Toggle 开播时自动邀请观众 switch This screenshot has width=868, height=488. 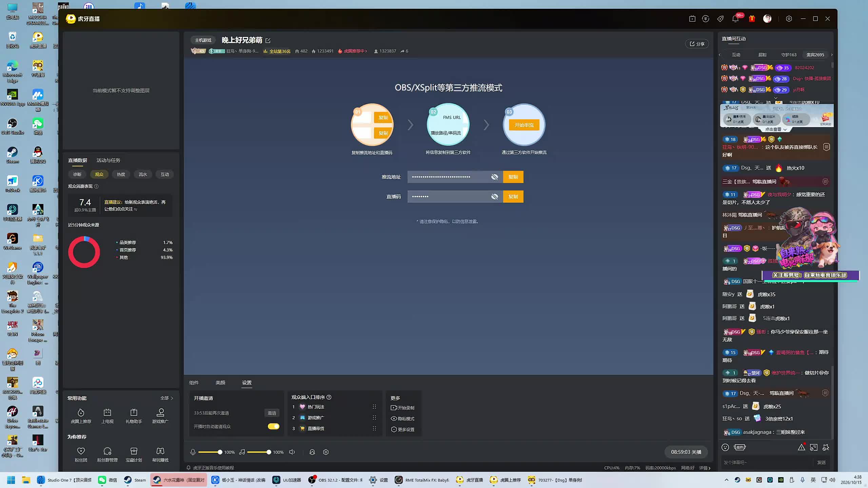coord(273,426)
